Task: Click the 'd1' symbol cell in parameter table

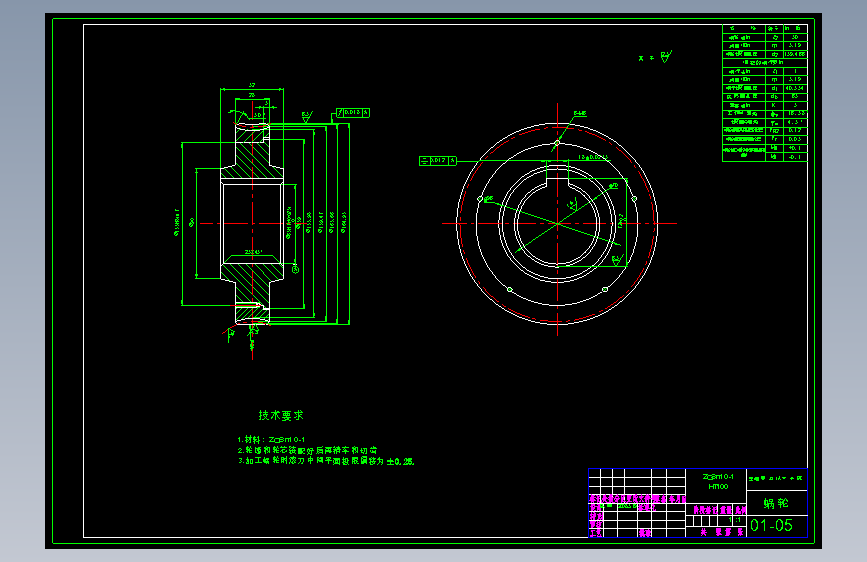Action: pos(775,89)
